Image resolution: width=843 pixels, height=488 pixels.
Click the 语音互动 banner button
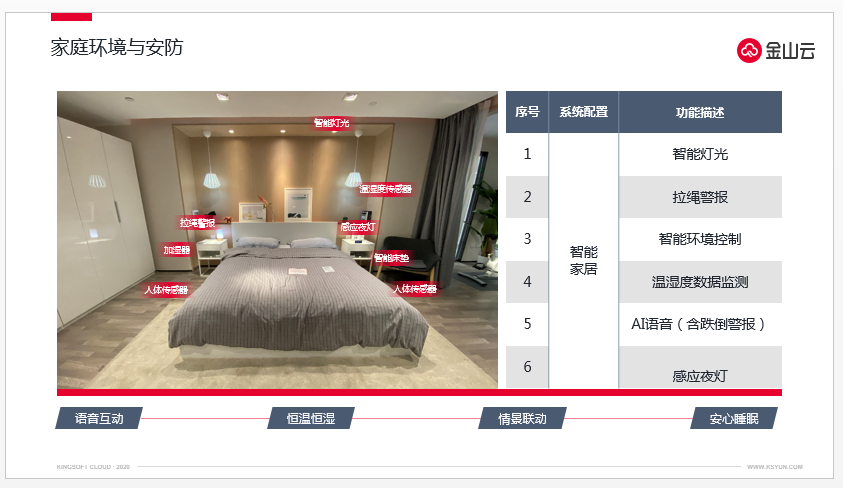coord(99,418)
